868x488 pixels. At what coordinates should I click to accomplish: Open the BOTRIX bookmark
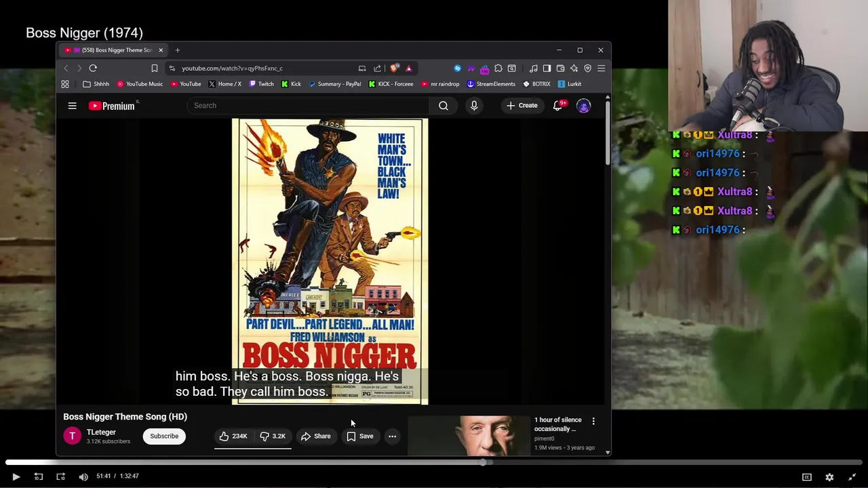(536, 84)
